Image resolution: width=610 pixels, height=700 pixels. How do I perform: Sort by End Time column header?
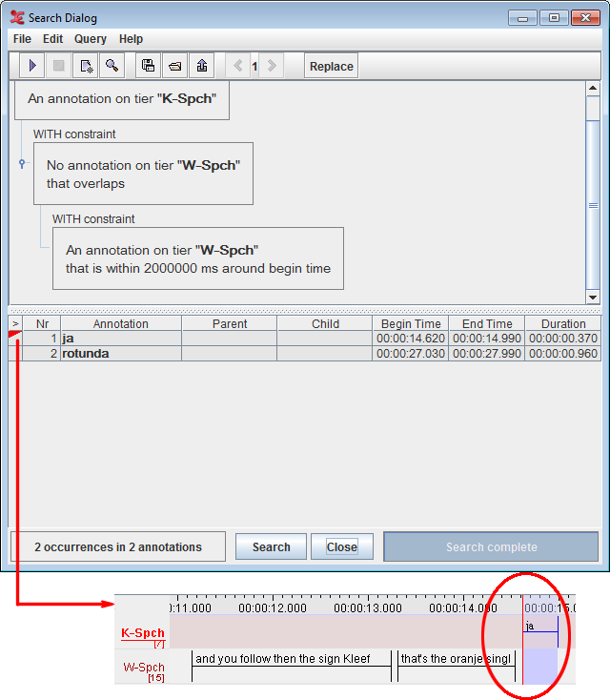click(487, 323)
